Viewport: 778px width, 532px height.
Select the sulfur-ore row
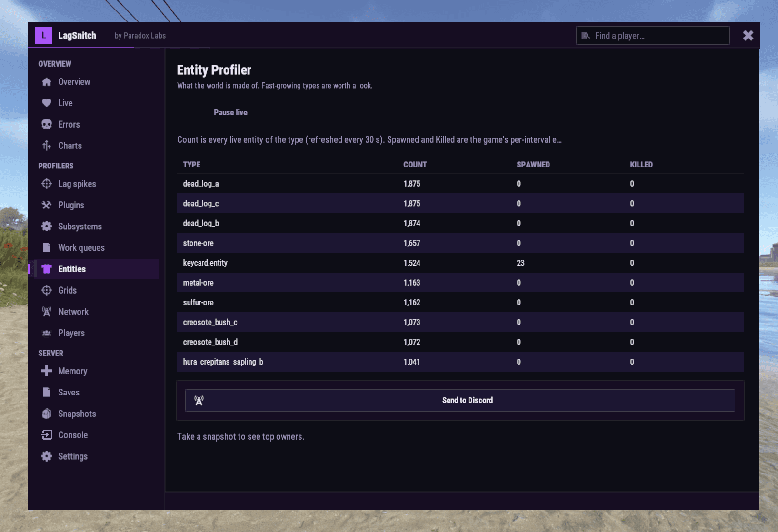click(x=460, y=303)
